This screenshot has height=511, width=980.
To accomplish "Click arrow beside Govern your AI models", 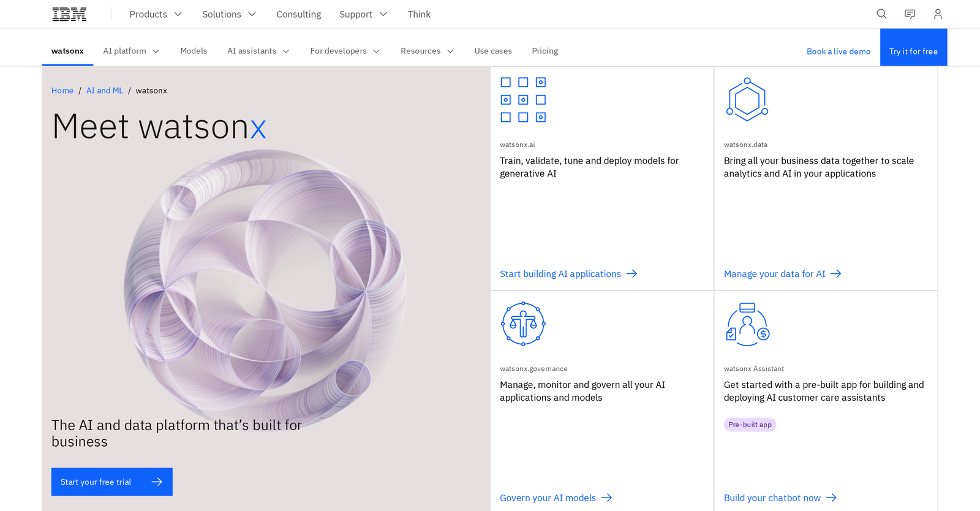I will coord(606,498).
